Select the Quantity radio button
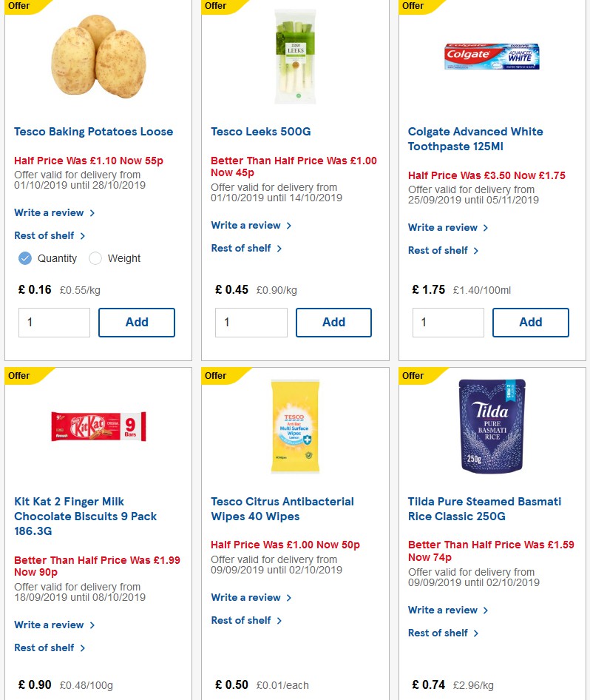The width and height of the screenshot is (590, 700). (x=24, y=258)
